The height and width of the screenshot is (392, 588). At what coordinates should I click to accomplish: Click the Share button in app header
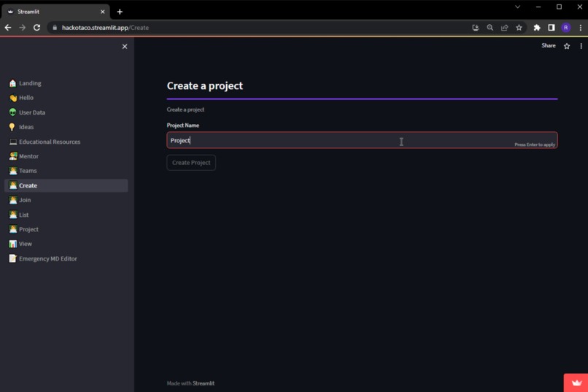(549, 46)
